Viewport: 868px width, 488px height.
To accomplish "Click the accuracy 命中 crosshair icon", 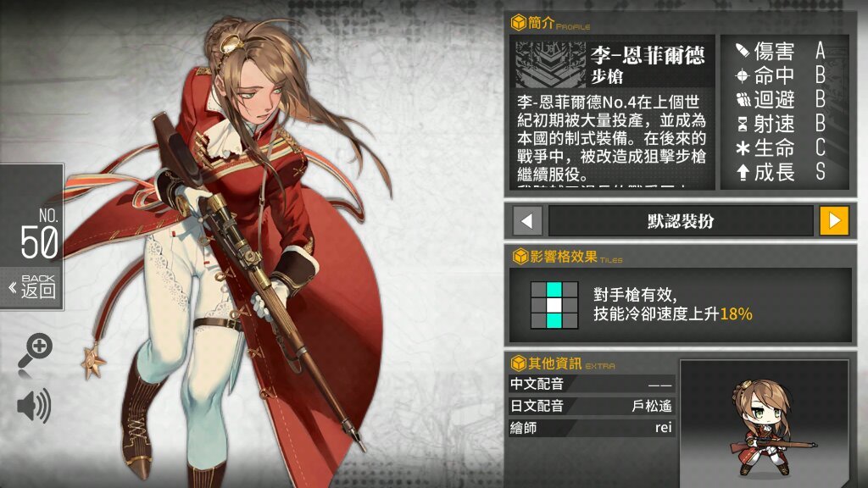I will [743, 75].
